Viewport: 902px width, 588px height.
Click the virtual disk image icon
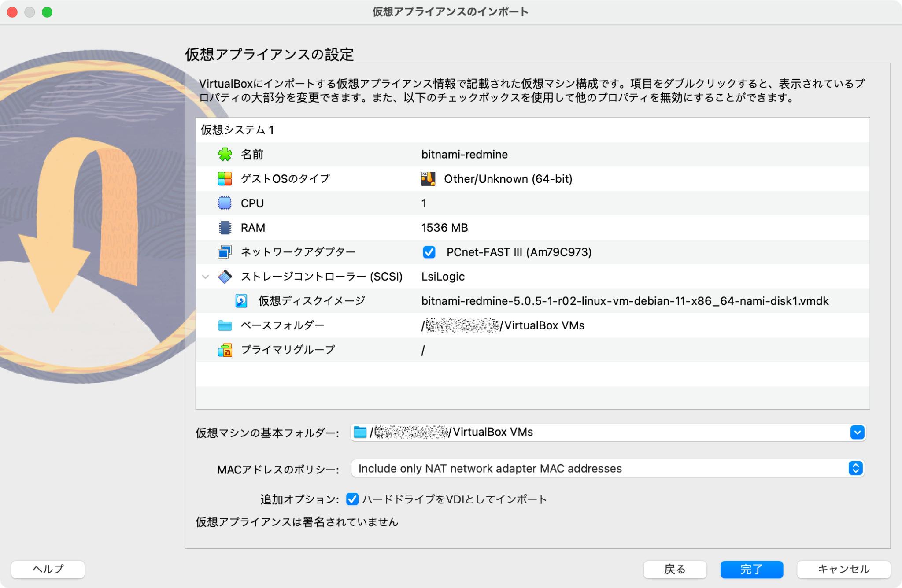(240, 301)
